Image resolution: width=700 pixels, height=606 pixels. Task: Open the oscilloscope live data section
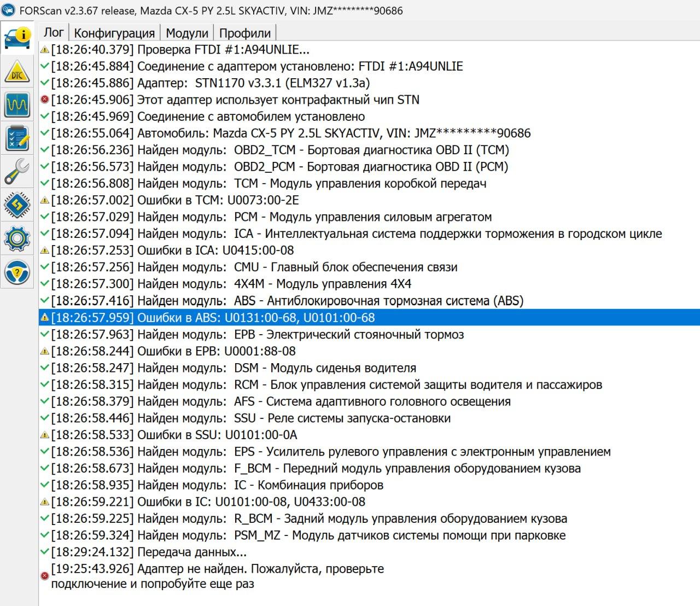coord(17,105)
